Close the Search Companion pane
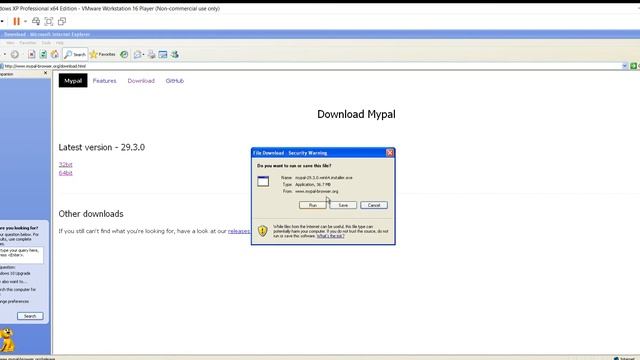 pos(45,73)
